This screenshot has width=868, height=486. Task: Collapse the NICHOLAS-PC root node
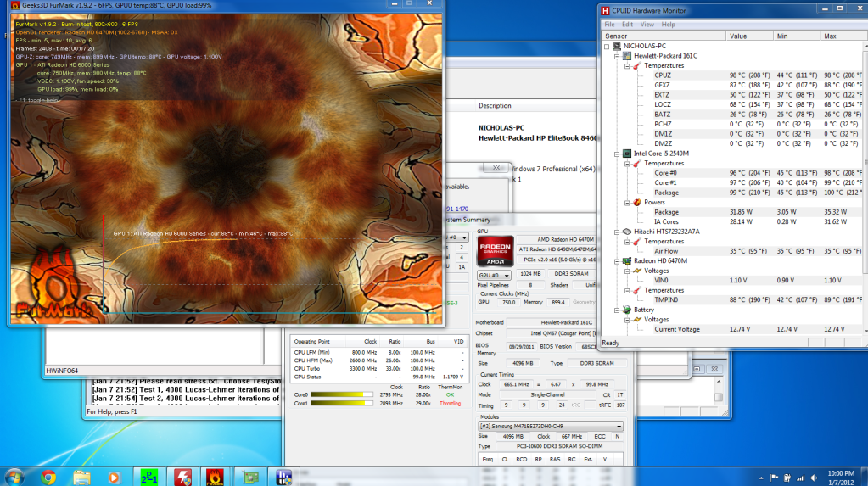tap(607, 47)
